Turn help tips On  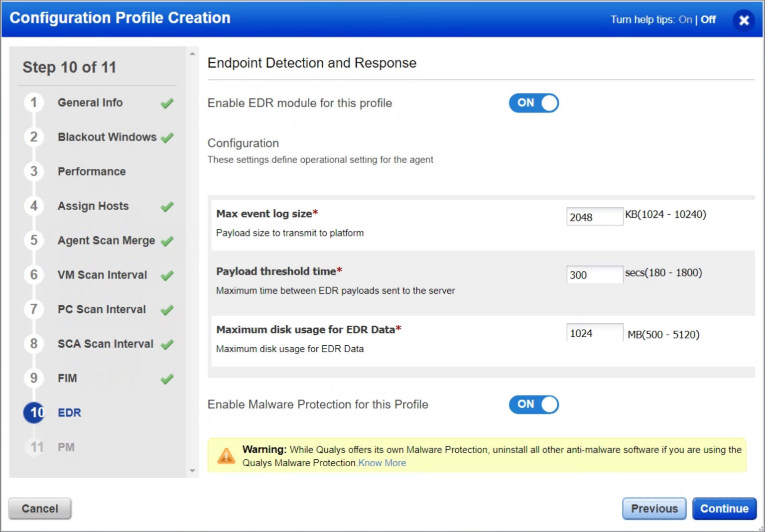pos(685,19)
